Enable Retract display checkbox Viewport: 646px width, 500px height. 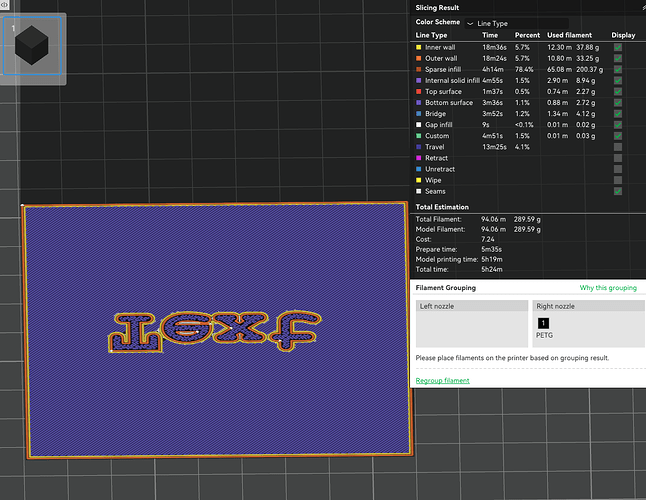(618, 158)
